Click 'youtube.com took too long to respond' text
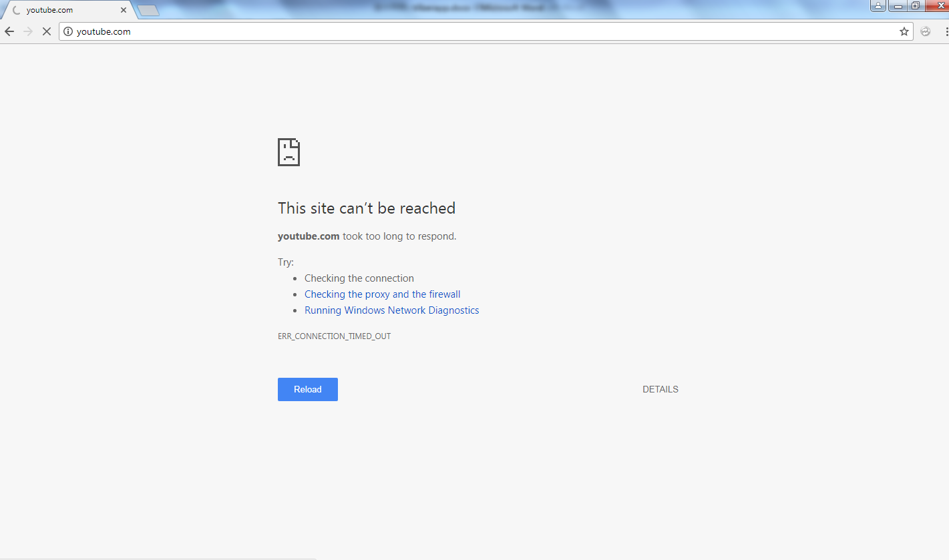The width and height of the screenshot is (949, 560). (367, 236)
